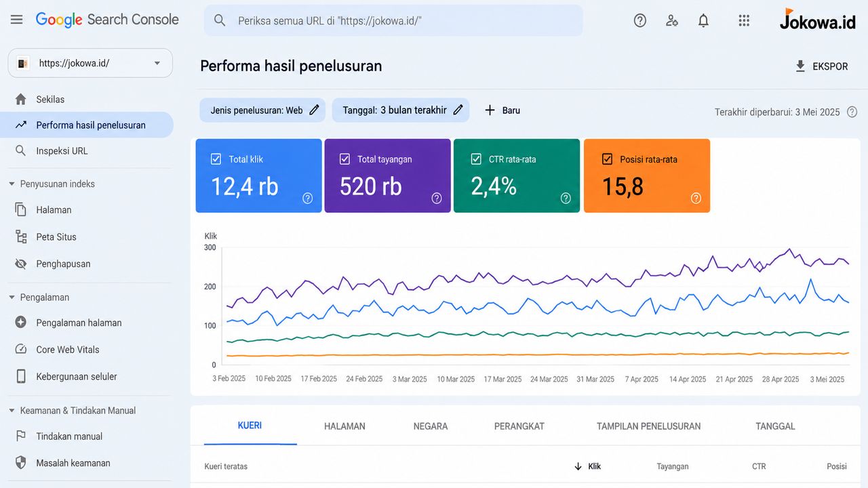Uncheck the Total klik checkbox
The image size is (868, 488).
(x=216, y=159)
